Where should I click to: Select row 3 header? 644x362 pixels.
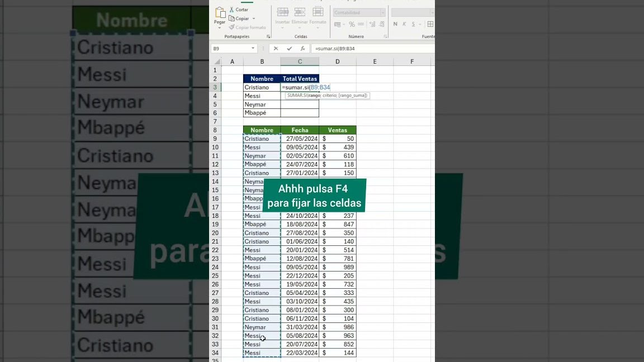click(215, 87)
